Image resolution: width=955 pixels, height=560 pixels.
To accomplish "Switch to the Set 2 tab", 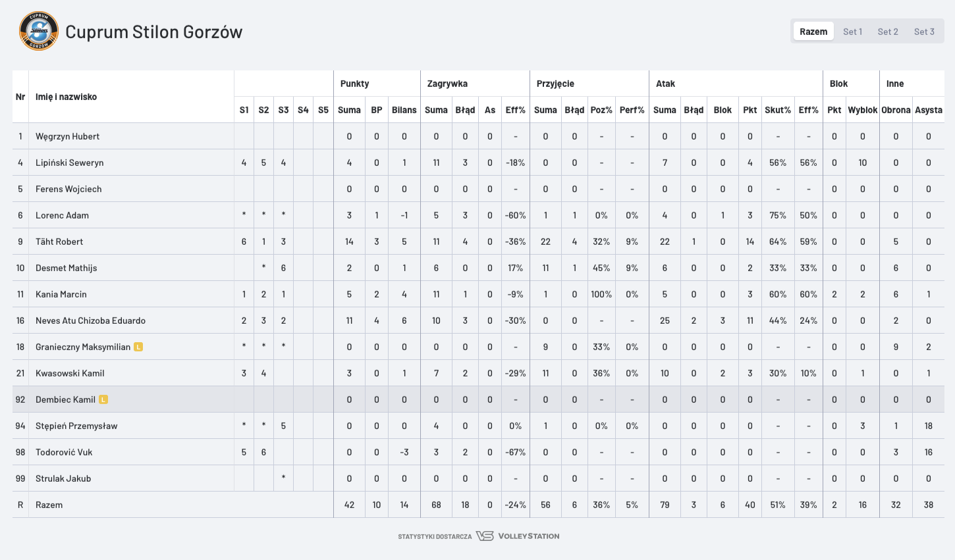I will pyautogui.click(x=888, y=32).
